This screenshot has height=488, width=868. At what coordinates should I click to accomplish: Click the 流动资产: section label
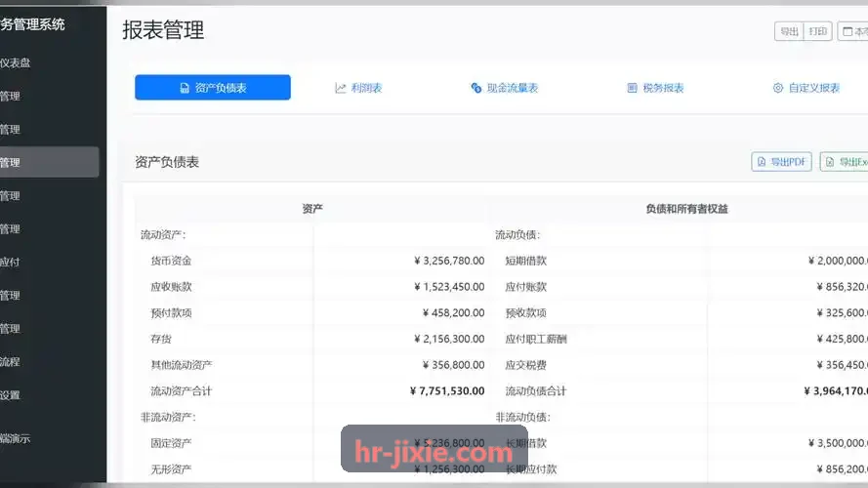(x=163, y=234)
